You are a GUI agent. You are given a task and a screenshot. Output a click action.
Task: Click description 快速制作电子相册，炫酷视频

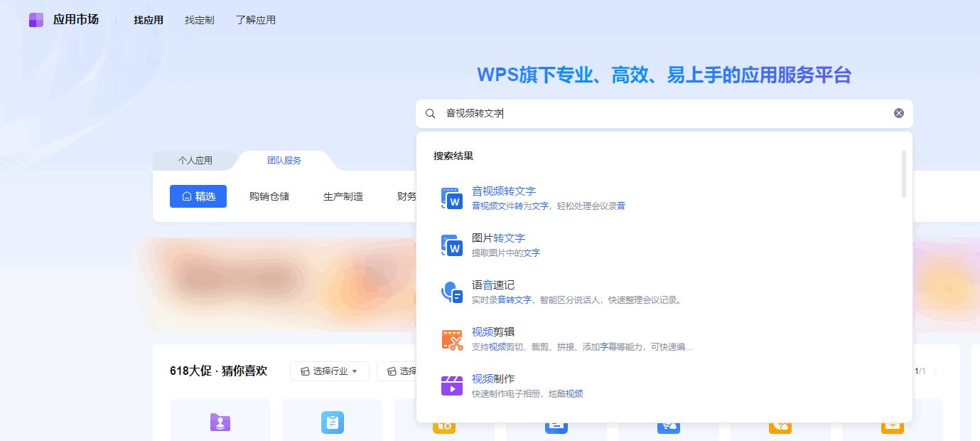point(527,394)
